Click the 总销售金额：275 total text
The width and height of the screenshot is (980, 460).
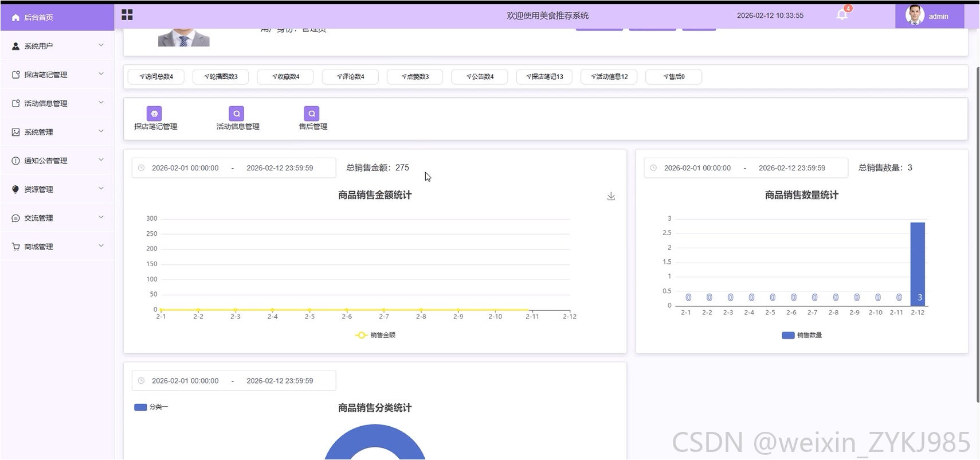pos(378,167)
